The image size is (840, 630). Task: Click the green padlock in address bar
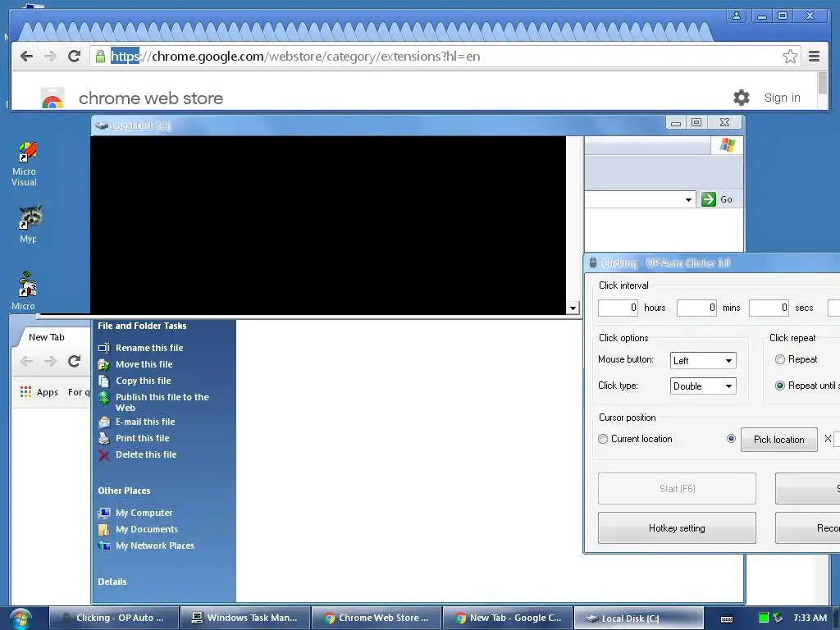100,57
